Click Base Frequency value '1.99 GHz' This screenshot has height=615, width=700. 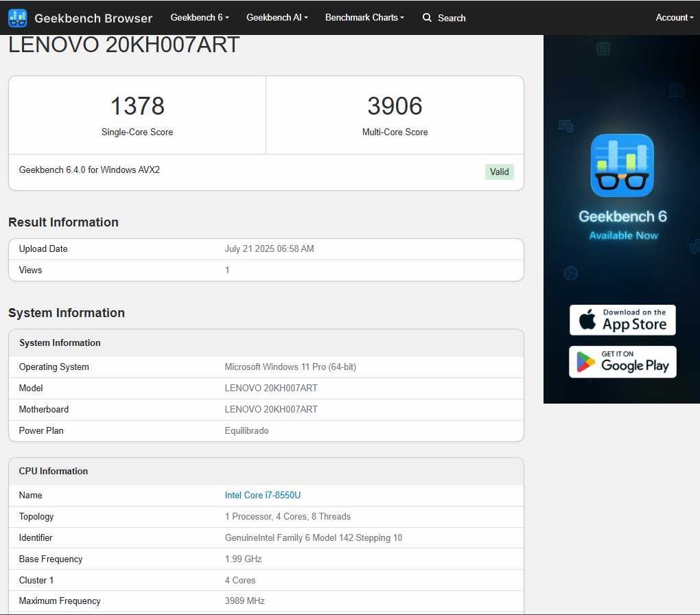pos(244,559)
